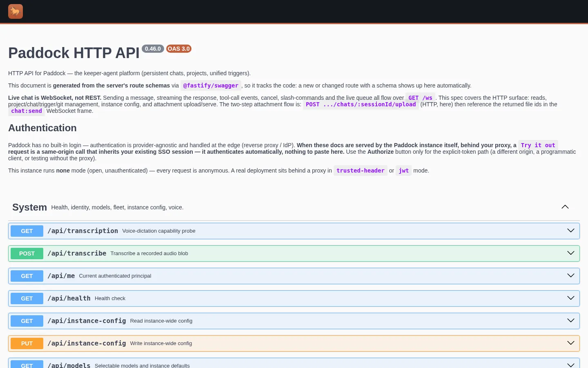Click the trusted-header code label
Screen dimensions: 588x368
(x=361, y=171)
